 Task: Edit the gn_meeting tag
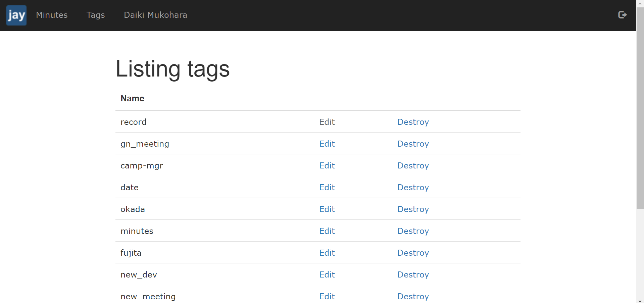coord(327,144)
